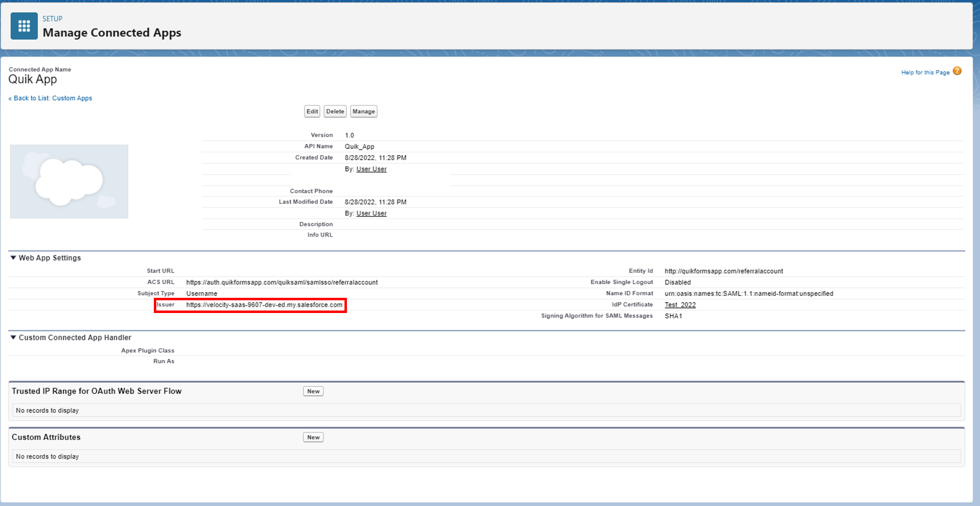Click the Info URL label
This screenshot has height=506, width=980.
(x=320, y=235)
